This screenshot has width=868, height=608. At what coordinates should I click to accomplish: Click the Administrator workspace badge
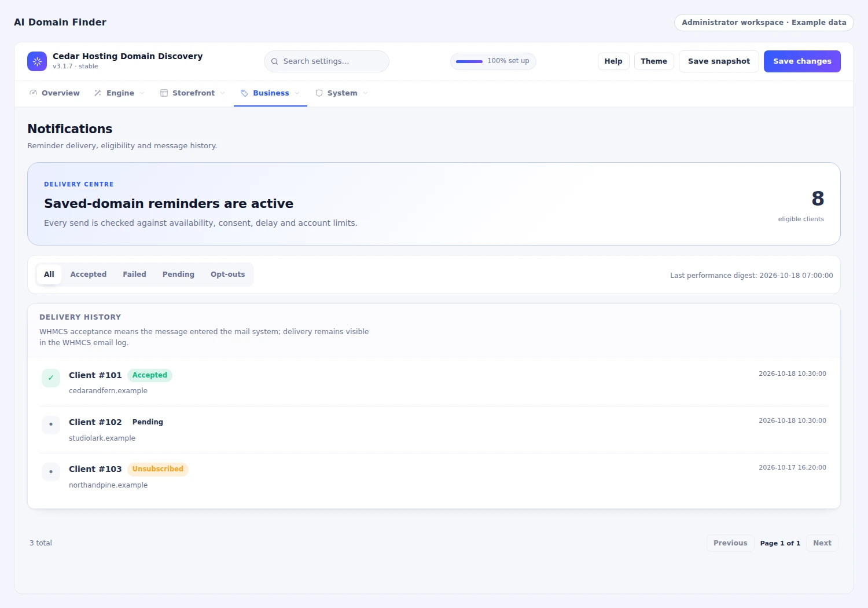pos(764,23)
